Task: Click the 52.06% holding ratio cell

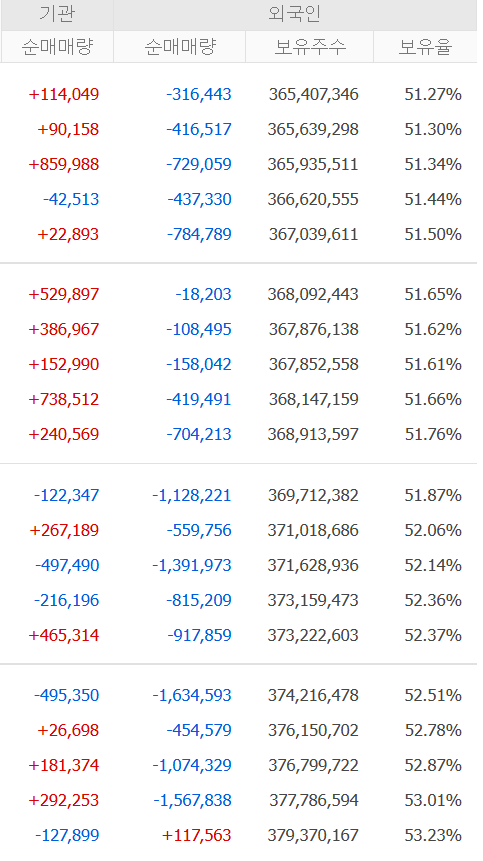Action: pos(433,530)
